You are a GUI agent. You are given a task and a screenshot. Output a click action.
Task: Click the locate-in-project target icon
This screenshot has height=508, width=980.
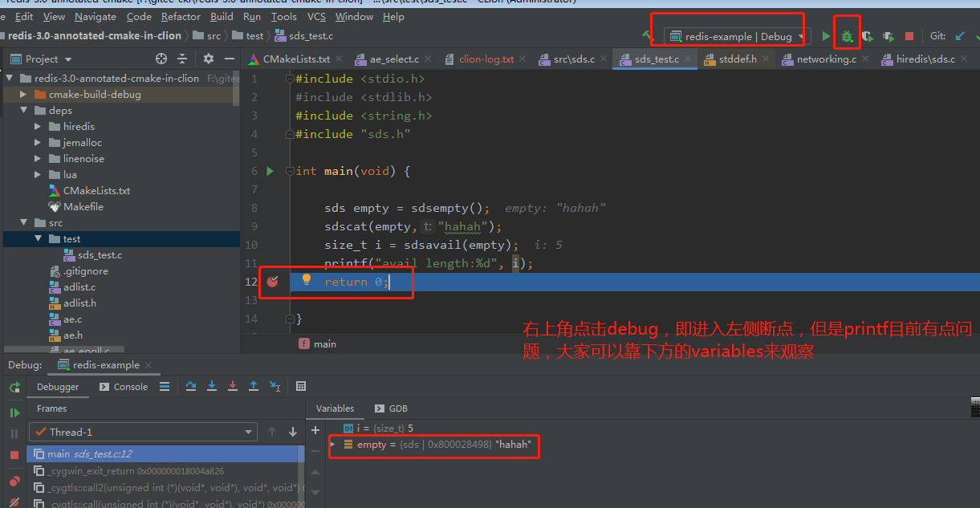click(x=161, y=59)
